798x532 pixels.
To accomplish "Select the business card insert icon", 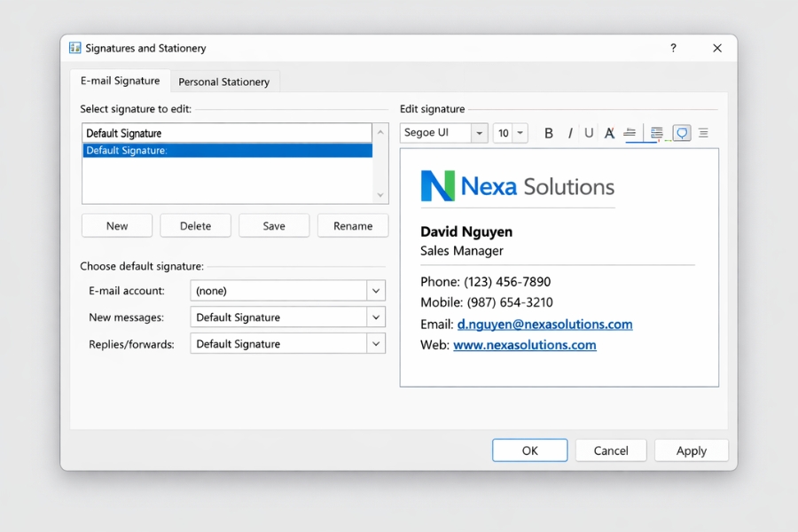I will [x=682, y=133].
